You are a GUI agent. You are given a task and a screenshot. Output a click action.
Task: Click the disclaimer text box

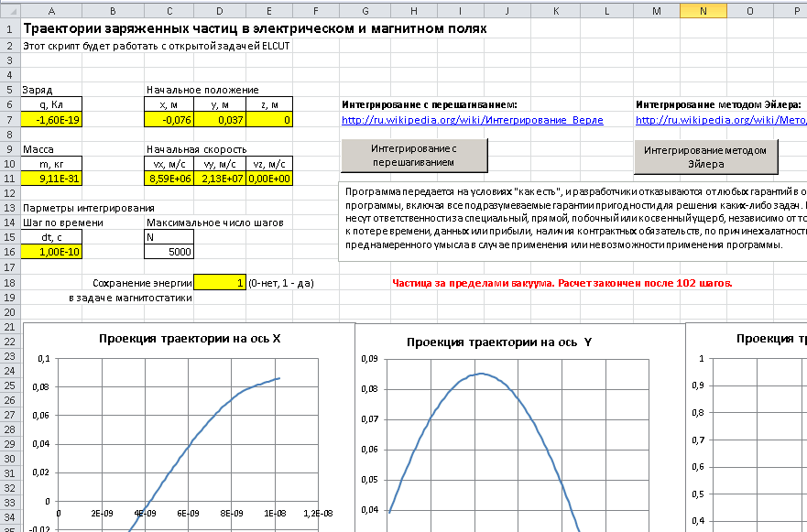573,222
